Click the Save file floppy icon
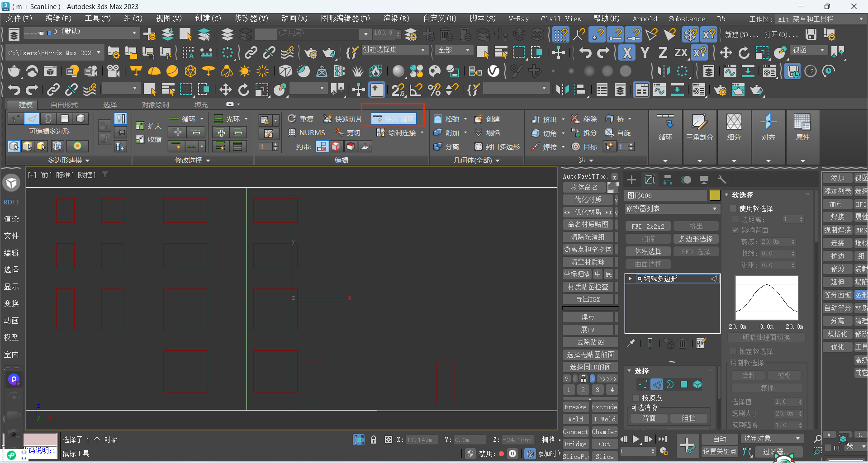 click(x=811, y=34)
